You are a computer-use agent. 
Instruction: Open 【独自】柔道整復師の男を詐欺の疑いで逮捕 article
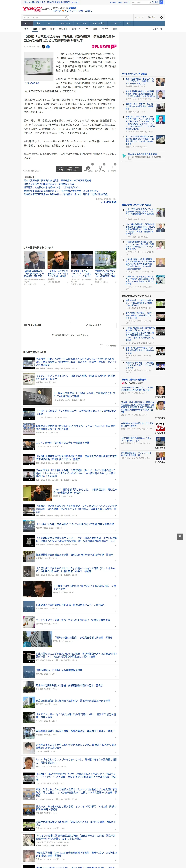point(76,458)
